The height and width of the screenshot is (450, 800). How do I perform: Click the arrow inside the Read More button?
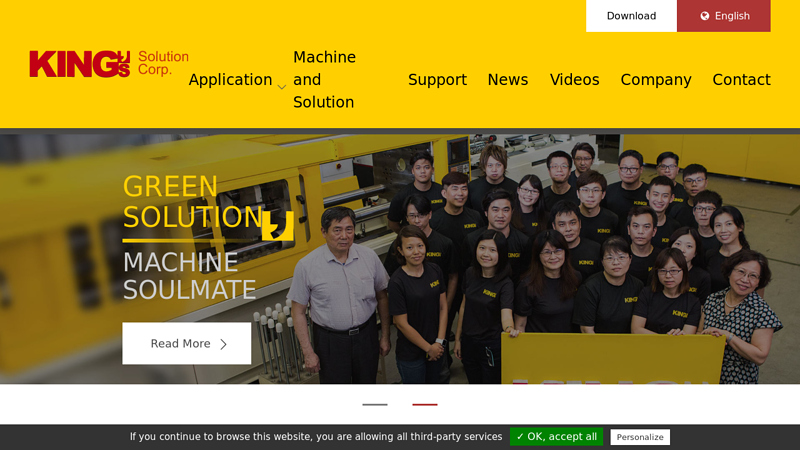coord(224,344)
